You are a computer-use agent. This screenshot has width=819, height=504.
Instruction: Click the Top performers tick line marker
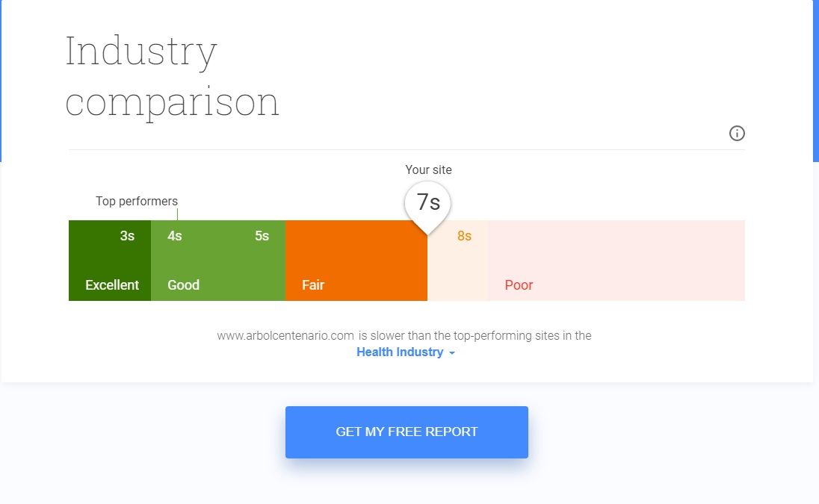[x=178, y=214]
